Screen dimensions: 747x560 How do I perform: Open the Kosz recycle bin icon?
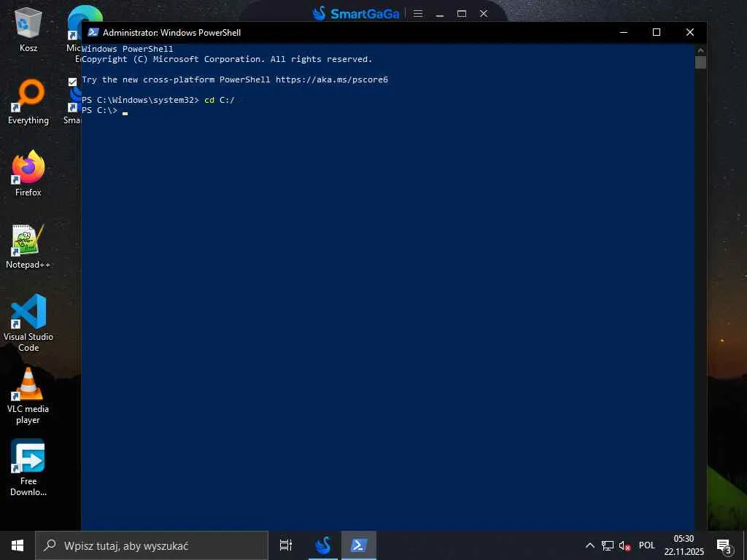28,29
